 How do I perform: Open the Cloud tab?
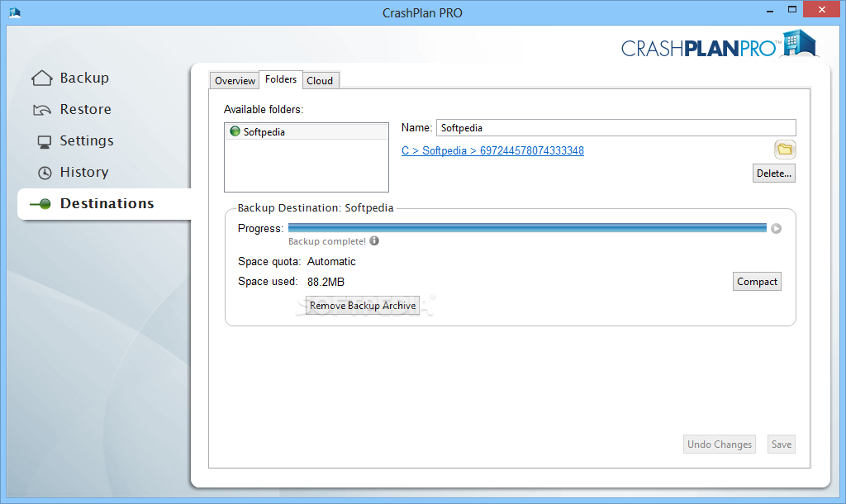321,80
